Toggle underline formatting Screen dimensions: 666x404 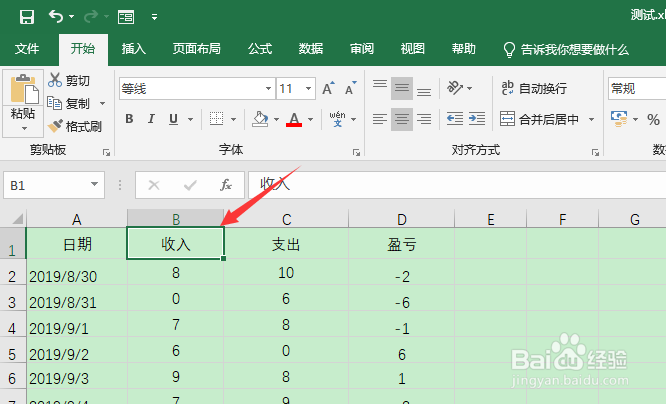[x=173, y=119]
